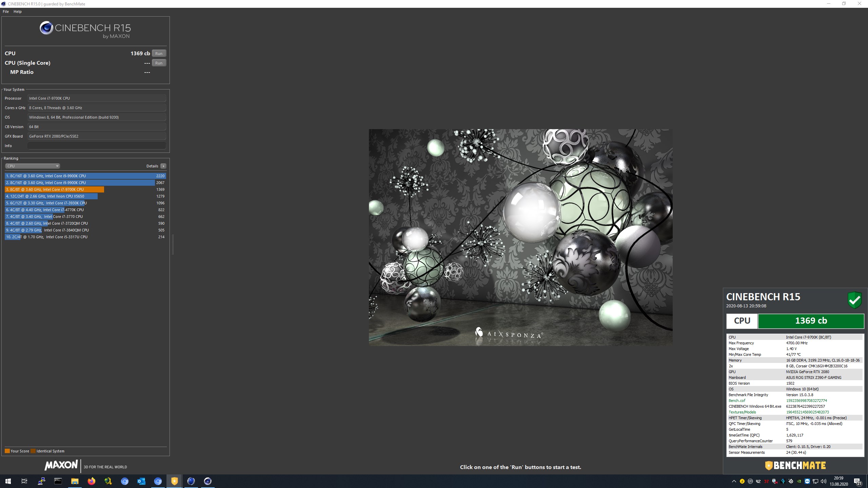This screenshot has width=868, height=488.
Task: Click the blue chevron tray icon
Action: pyautogui.click(x=783, y=481)
